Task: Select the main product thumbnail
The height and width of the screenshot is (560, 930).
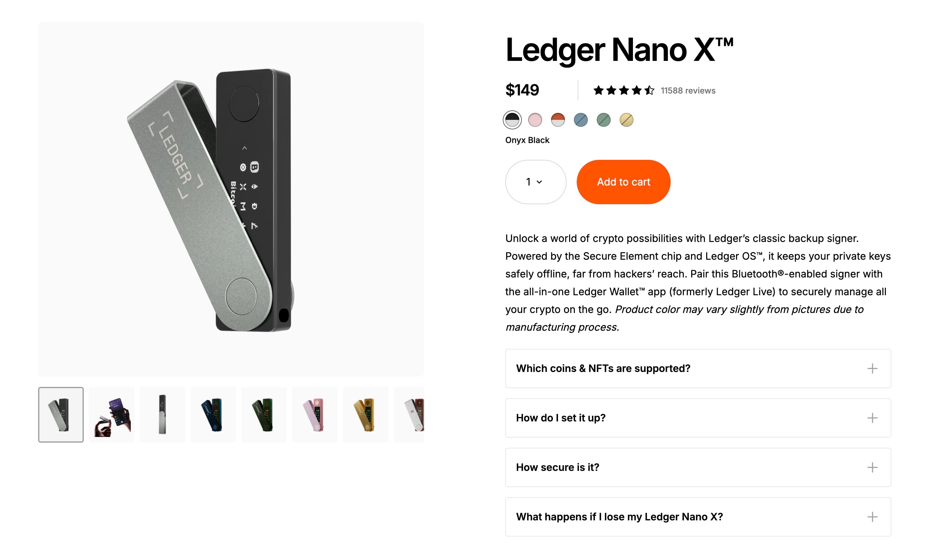Action: click(x=60, y=414)
